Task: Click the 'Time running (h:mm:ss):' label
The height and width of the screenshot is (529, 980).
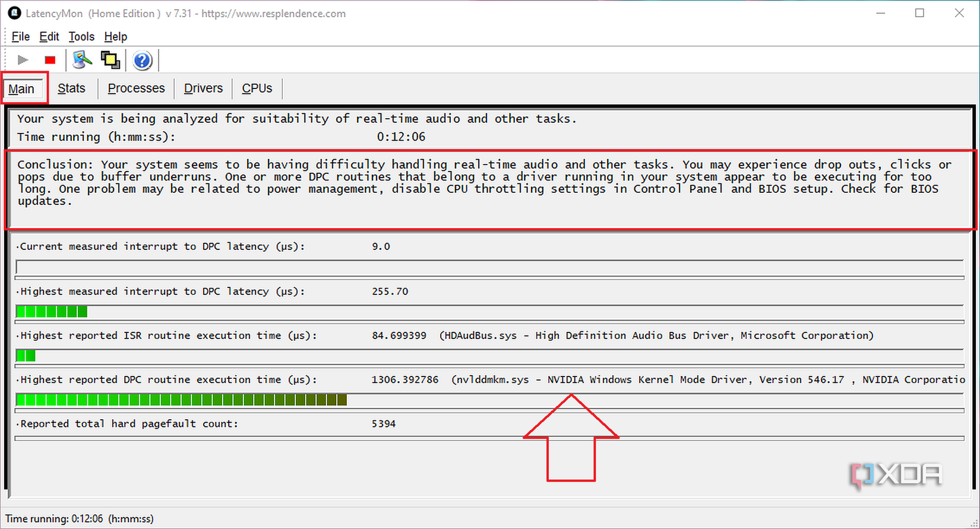Action: 96,137
